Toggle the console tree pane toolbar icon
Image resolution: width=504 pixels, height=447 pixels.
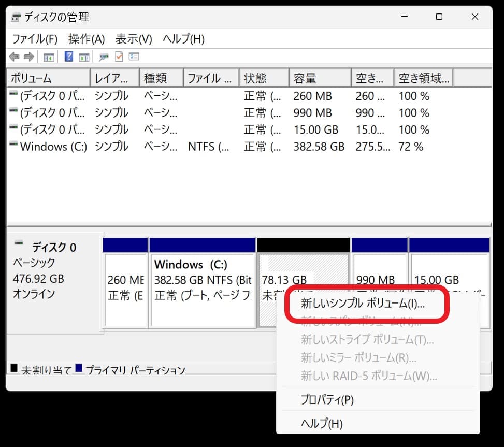(49, 57)
